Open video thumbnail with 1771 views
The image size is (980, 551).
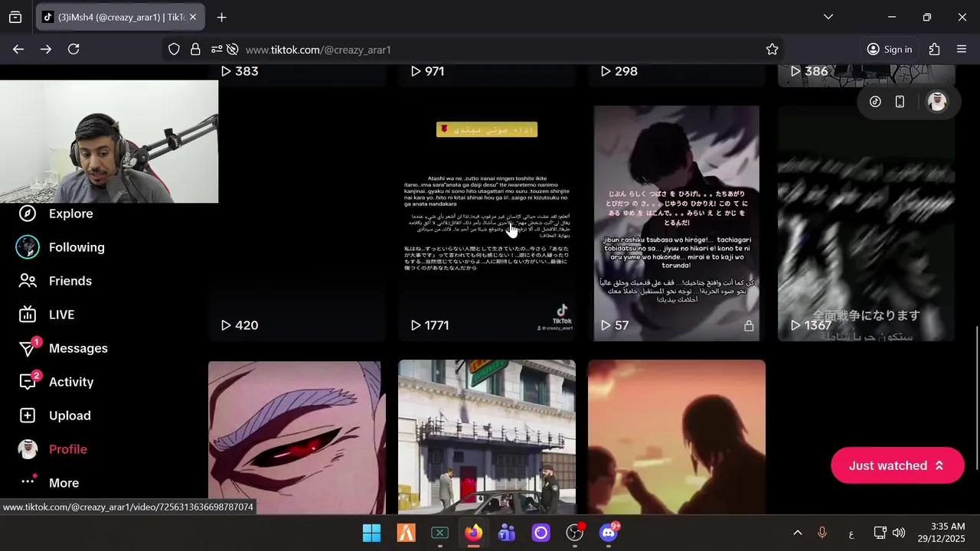pyautogui.click(x=487, y=223)
